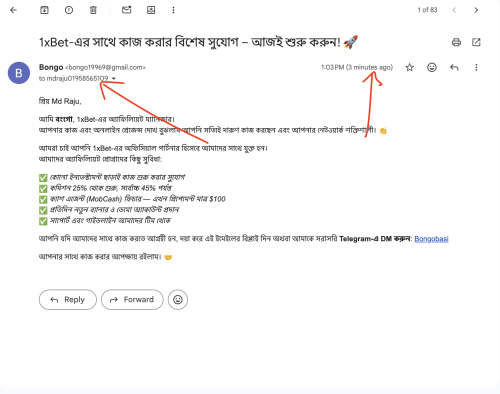Screen dimensions: 500x394
Task: Mark the email as unread
Action: [127, 10]
